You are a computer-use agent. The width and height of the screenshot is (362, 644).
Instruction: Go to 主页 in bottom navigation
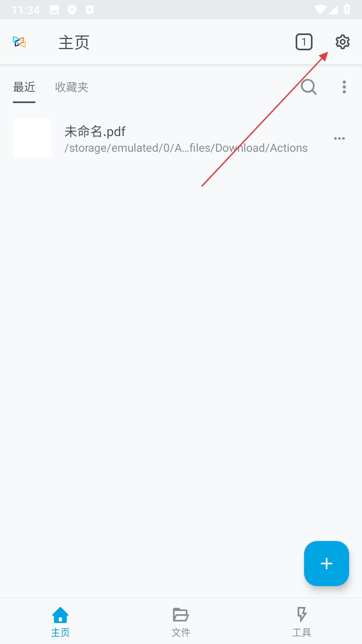[60, 621]
